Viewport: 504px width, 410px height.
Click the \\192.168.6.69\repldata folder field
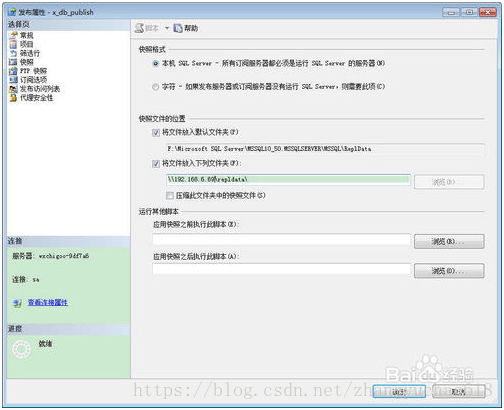(x=288, y=180)
